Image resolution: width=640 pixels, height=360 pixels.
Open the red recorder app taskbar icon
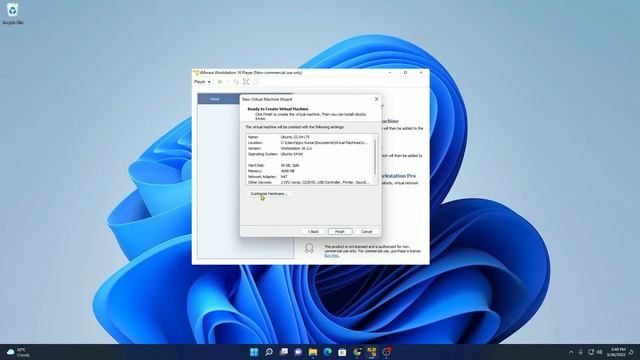point(387,352)
